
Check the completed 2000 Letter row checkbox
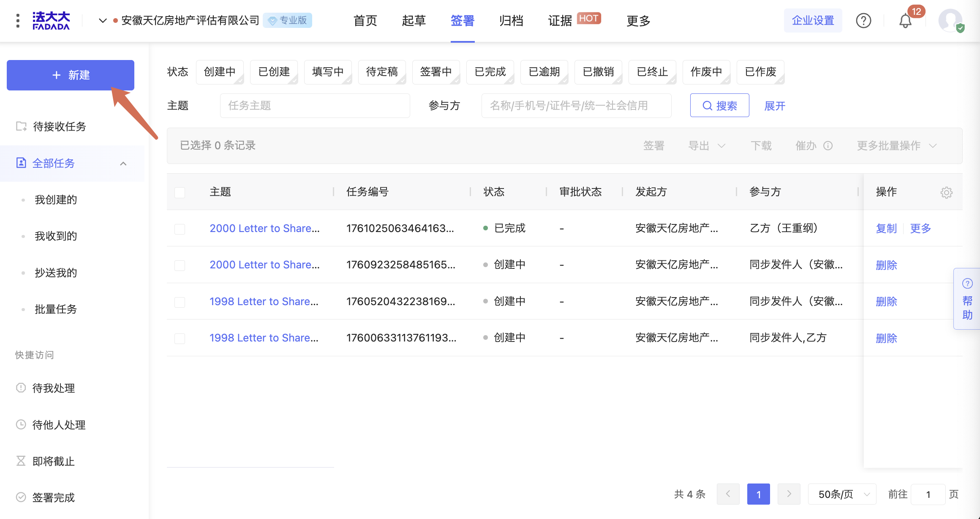[x=180, y=229]
